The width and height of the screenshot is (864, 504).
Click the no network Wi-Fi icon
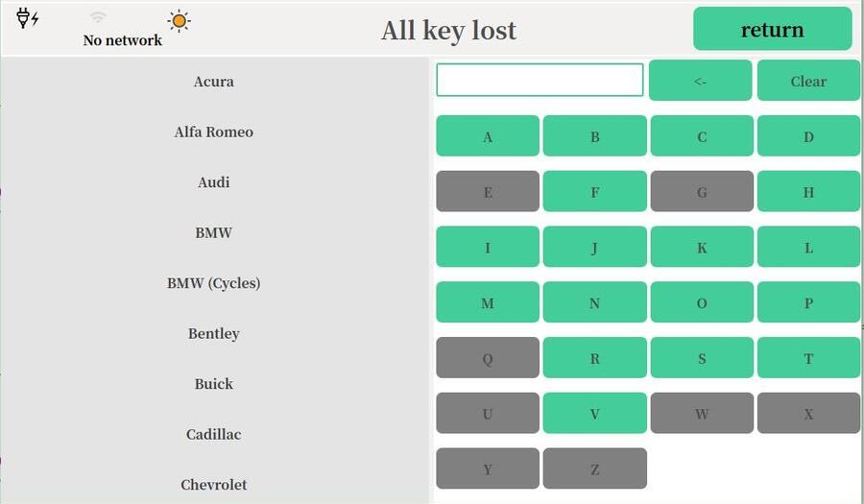97,18
